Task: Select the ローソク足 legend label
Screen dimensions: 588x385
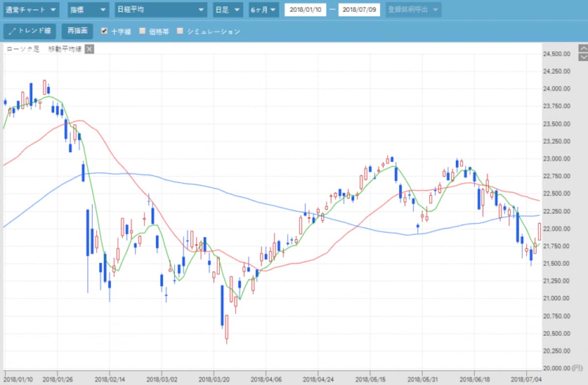Action: tap(23, 49)
